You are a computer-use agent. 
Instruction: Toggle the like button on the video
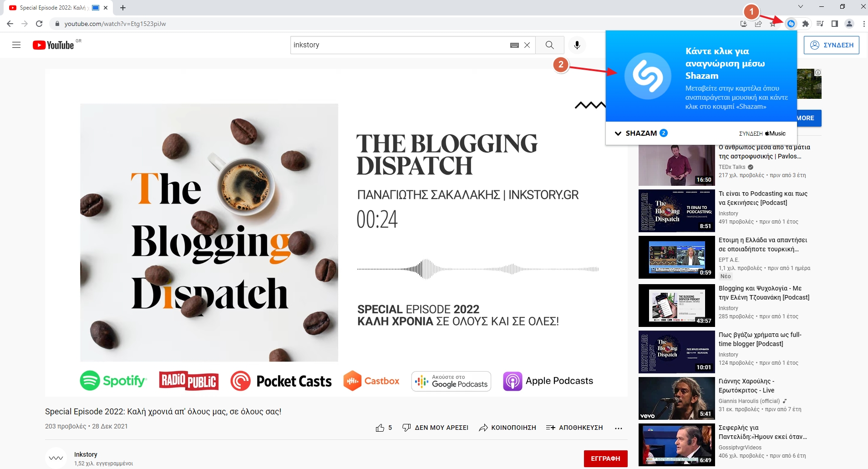(381, 427)
